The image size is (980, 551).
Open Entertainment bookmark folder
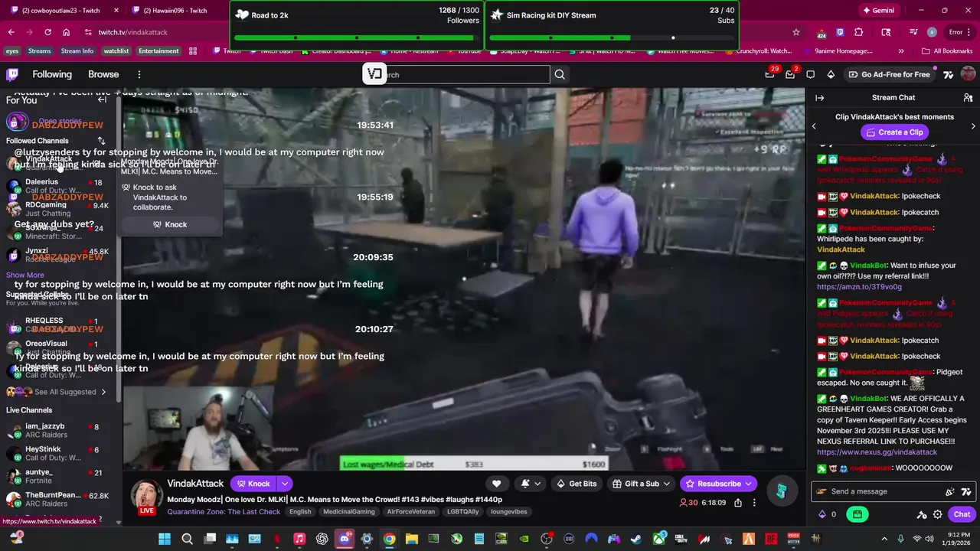pyautogui.click(x=158, y=51)
